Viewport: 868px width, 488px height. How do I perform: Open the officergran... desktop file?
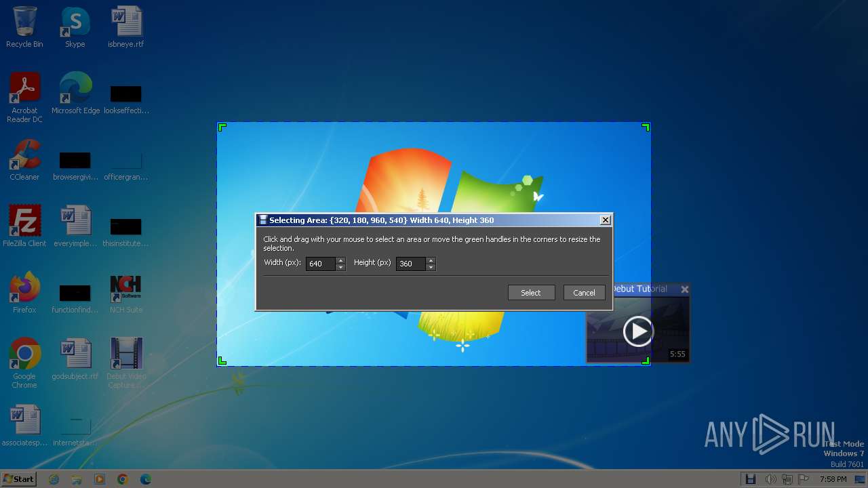click(126, 165)
